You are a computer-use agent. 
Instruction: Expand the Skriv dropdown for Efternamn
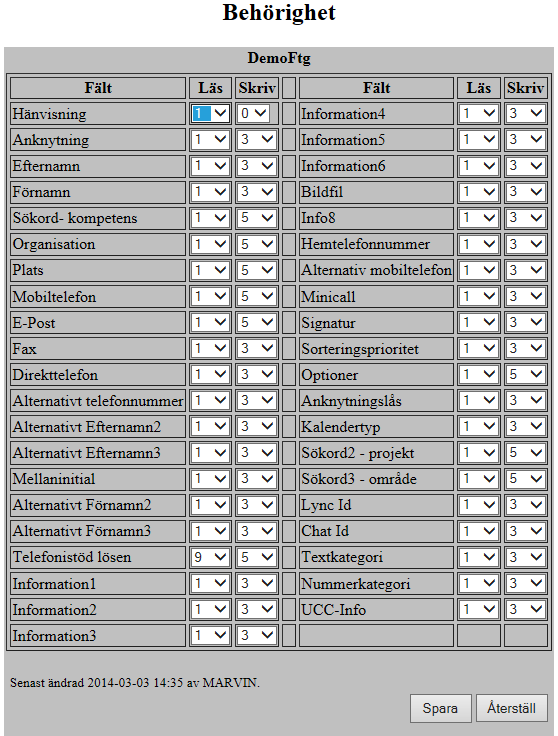pyautogui.click(x=257, y=166)
